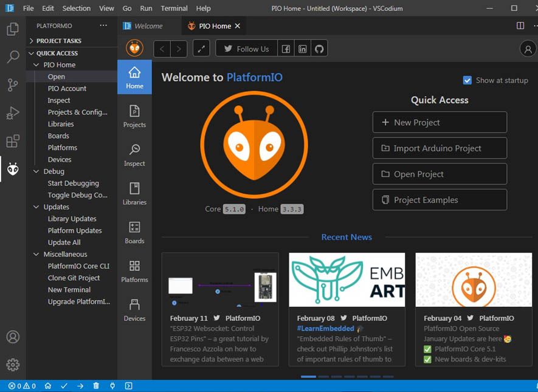Open the Manage gear menu

pos(13,365)
